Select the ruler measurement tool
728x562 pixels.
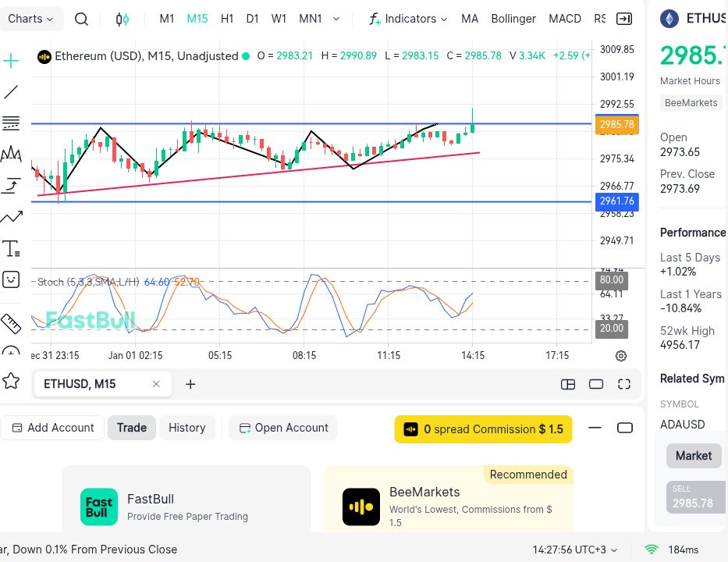click(x=11, y=322)
